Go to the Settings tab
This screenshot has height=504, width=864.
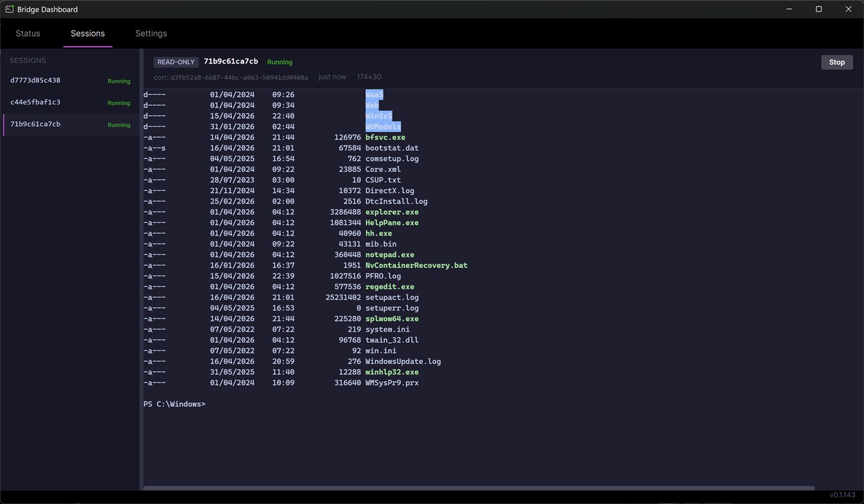(x=151, y=33)
